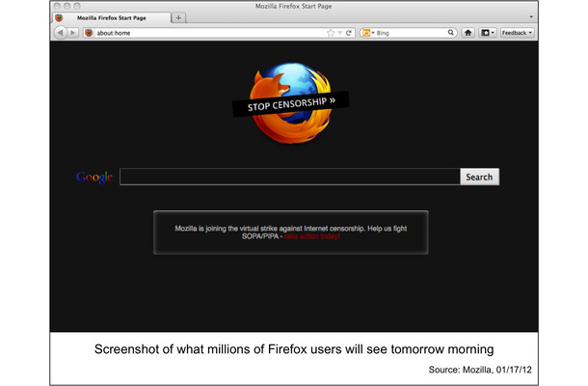Go to the Home page icon
This screenshot has height=386, width=588.
(468, 33)
